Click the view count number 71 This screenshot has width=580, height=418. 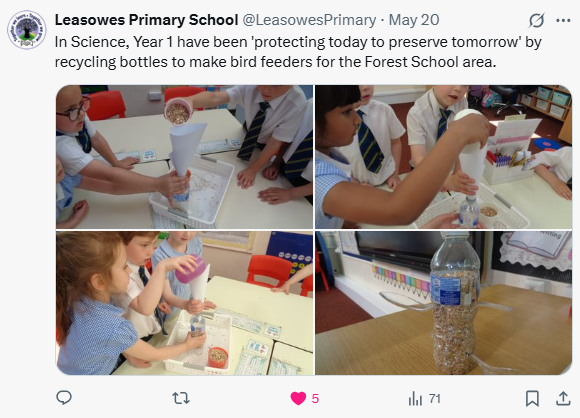pyautogui.click(x=435, y=399)
